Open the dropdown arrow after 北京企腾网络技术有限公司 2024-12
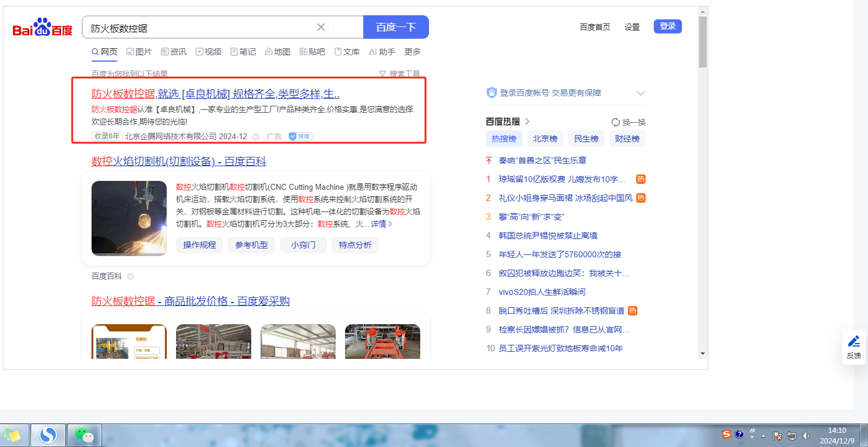This screenshot has width=868, height=447. click(255, 137)
